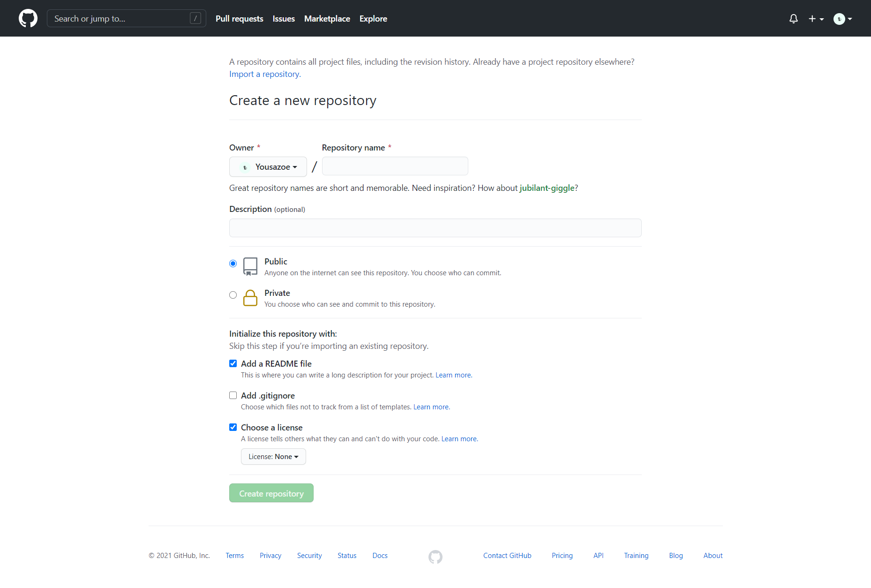Click the Create repository button
Screen dimensions: 871x588
pyautogui.click(x=271, y=493)
